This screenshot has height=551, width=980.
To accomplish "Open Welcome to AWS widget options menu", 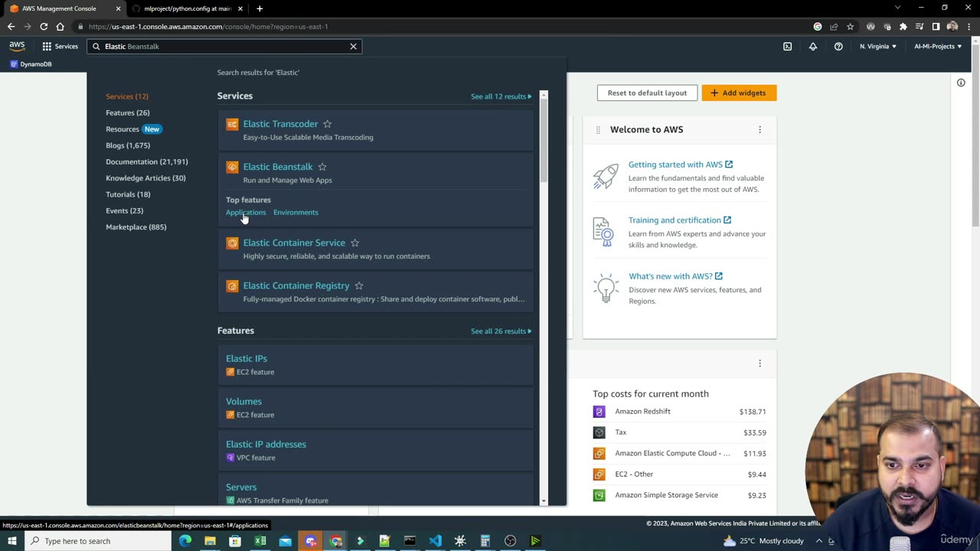I will [759, 130].
